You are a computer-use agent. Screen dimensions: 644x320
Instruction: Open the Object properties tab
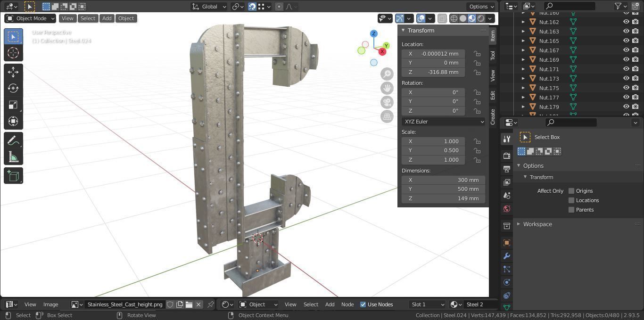click(507, 243)
